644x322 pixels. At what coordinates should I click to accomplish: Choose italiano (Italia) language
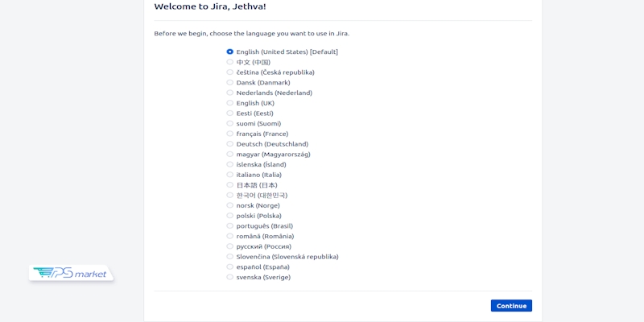click(x=230, y=175)
